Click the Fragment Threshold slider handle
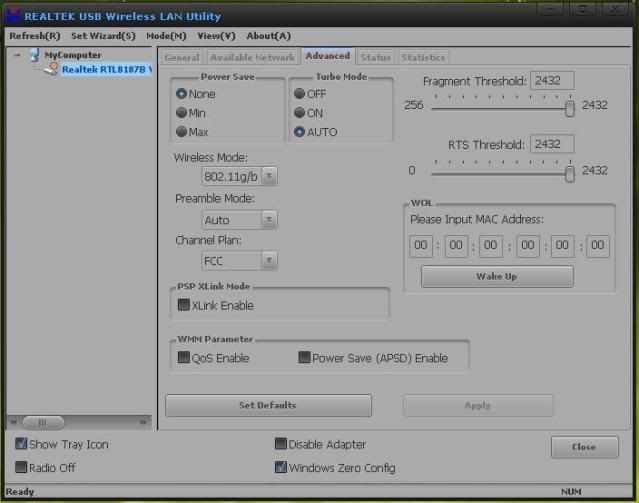The height and width of the screenshot is (503, 639). (570, 108)
